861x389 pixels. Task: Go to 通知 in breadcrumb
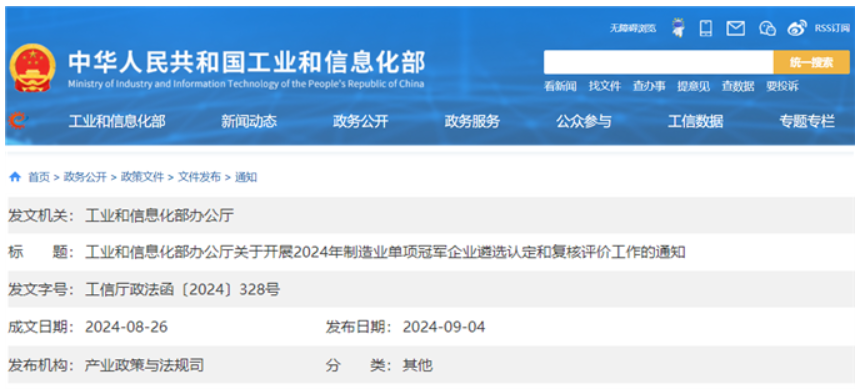pyautogui.click(x=246, y=177)
